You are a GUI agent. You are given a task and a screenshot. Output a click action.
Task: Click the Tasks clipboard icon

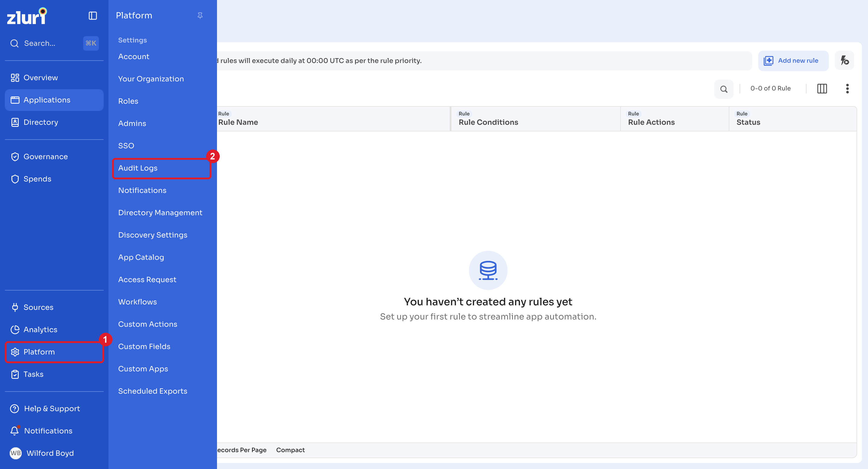(15, 374)
